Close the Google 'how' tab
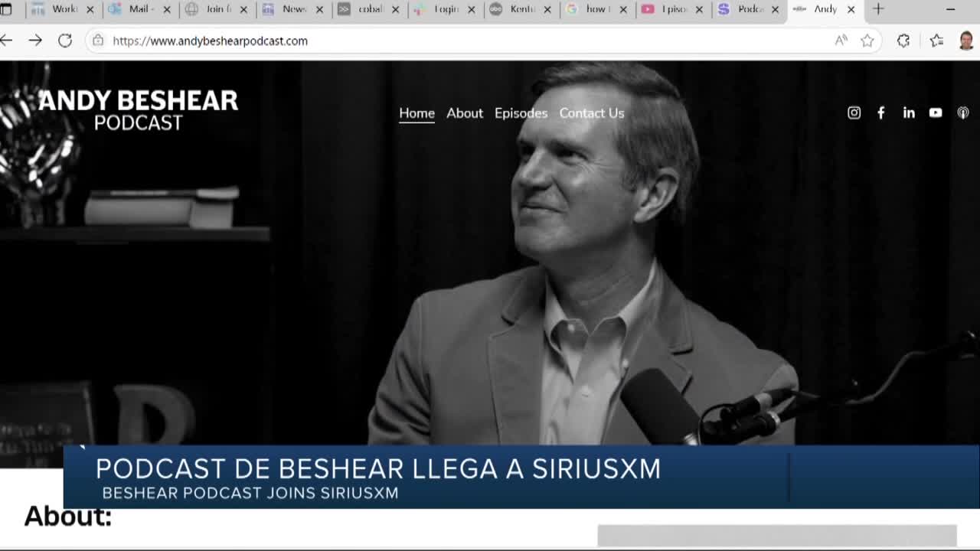 (623, 9)
